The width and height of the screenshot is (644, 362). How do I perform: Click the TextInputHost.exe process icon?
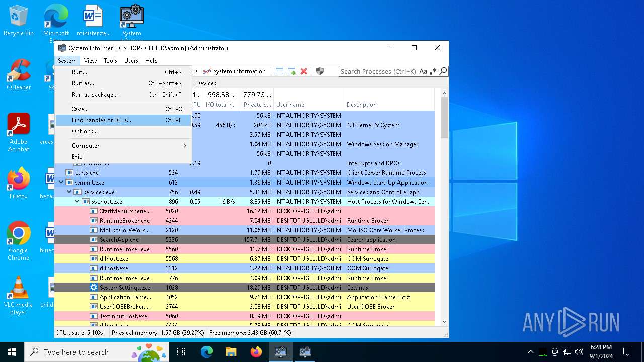94,316
